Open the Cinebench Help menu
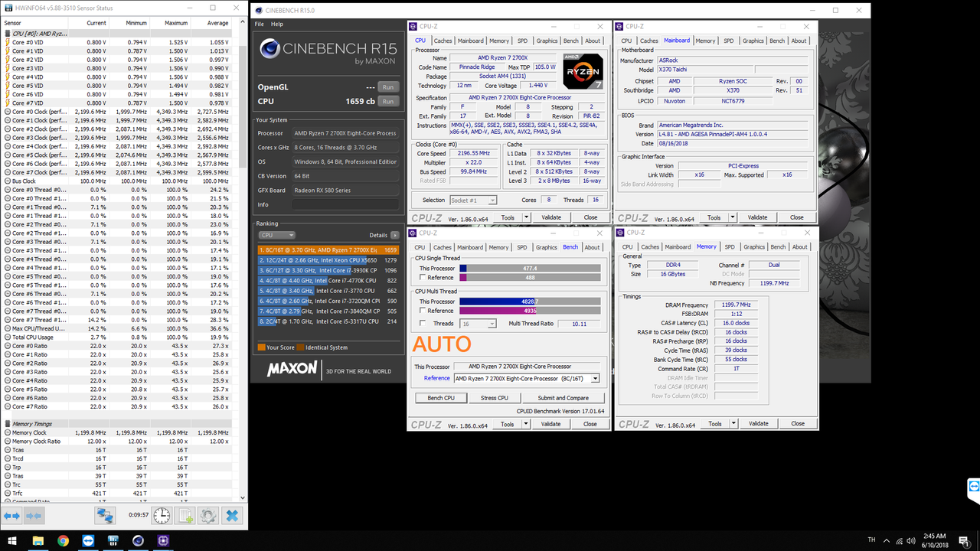This screenshot has width=980, height=551. click(276, 24)
